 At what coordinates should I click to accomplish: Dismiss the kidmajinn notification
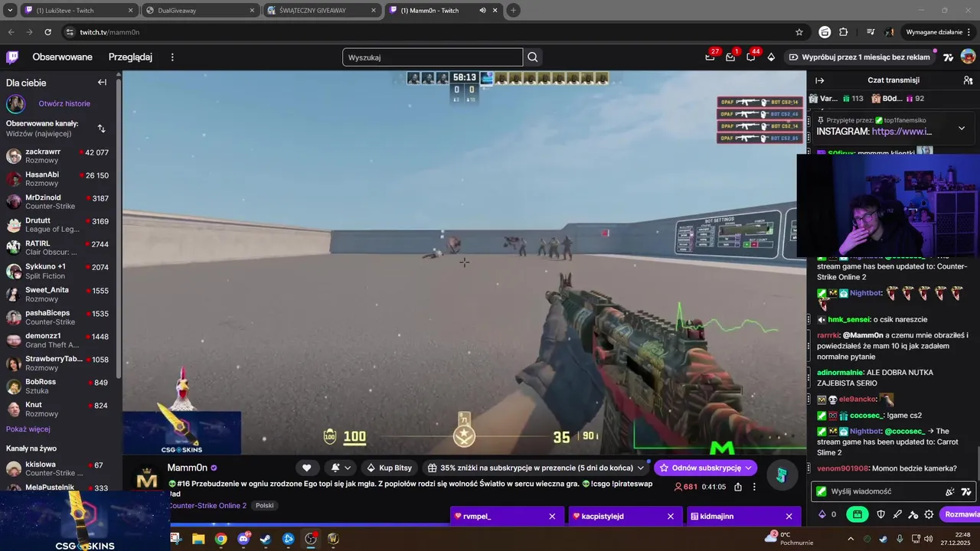point(789,517)
